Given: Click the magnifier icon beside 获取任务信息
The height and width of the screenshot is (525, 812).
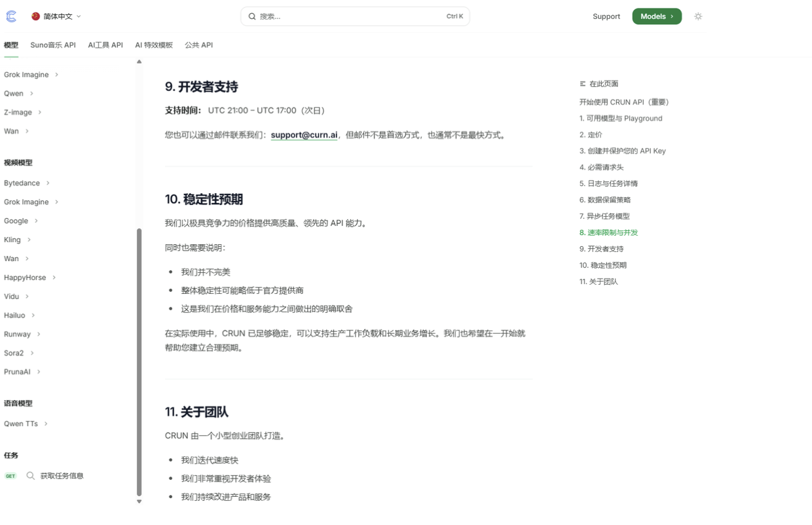Looking at the screenshot, I should (x=31, y=476).
